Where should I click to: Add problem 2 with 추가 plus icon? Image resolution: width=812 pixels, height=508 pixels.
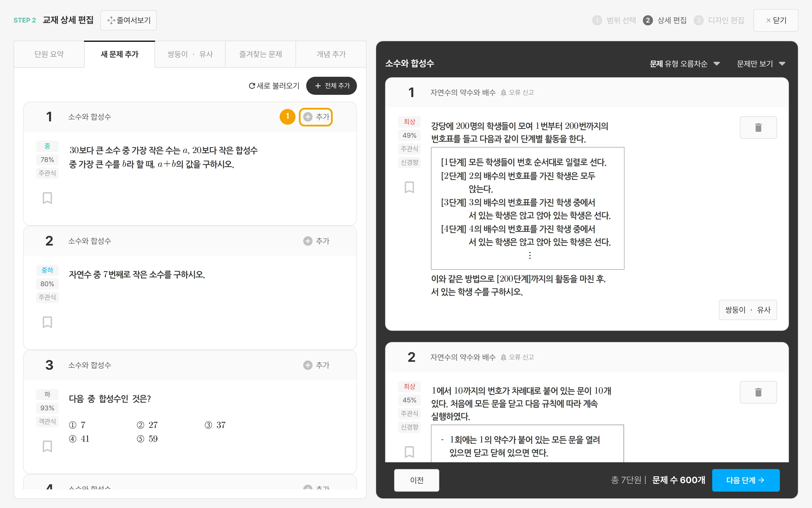316,241
